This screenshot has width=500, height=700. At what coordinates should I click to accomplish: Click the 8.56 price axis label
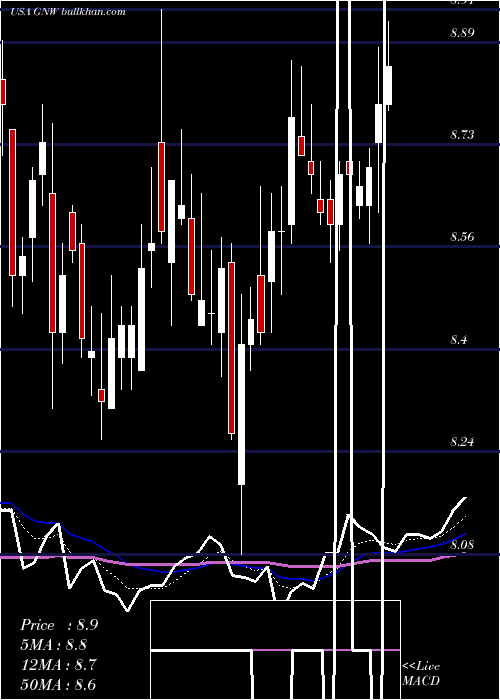pos(462,237)
